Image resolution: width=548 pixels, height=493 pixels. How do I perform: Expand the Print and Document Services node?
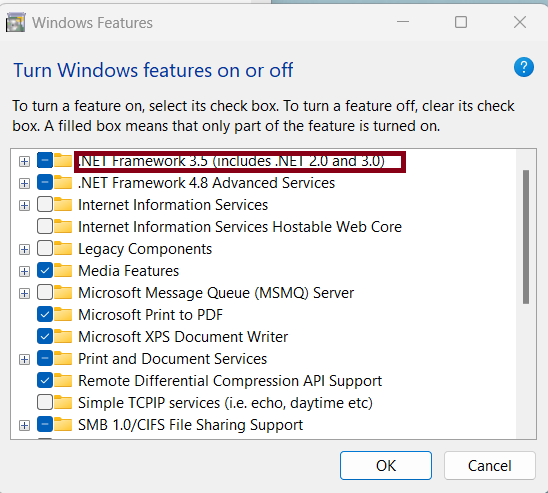tap(24, 360)
